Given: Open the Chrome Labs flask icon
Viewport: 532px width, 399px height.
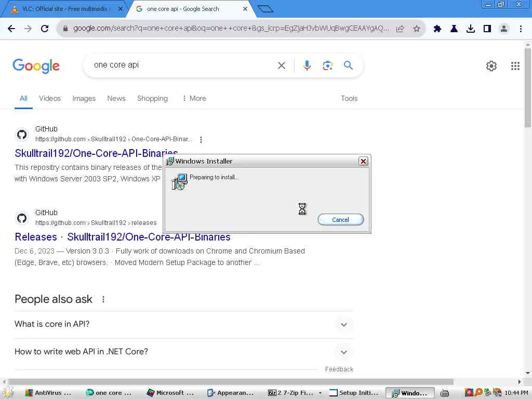Looking at the screenshot, I should [x=454, y=29].
